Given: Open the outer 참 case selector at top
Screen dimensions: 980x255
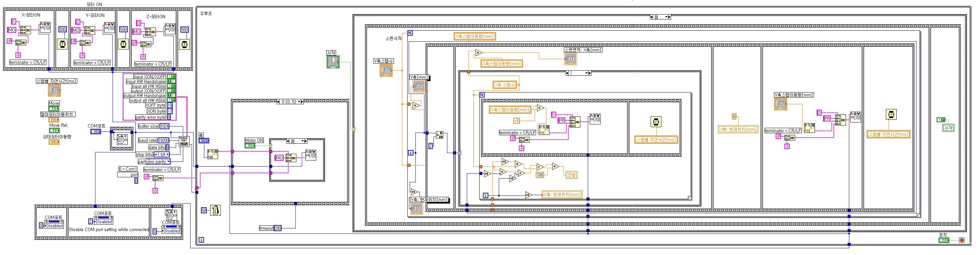Looking at the screenshot, I should (660, 17).
